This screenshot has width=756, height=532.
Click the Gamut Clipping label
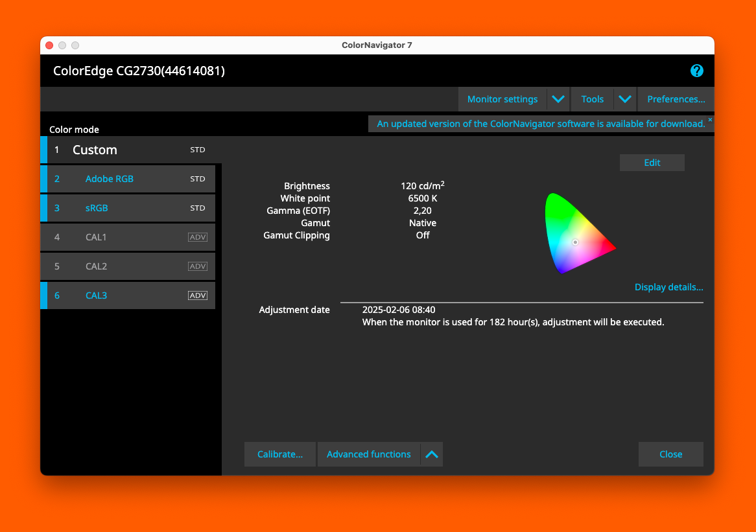coord(296,236)
